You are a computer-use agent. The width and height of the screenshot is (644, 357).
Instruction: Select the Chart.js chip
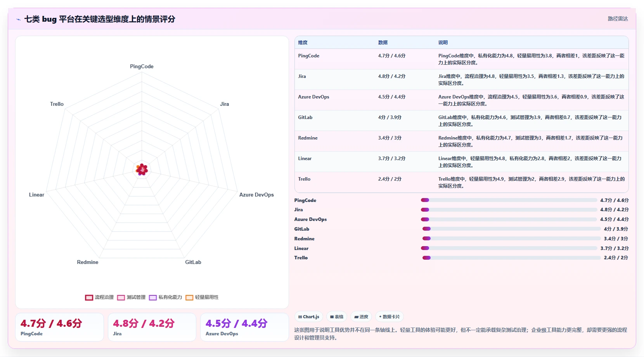[x=309, y=317]
